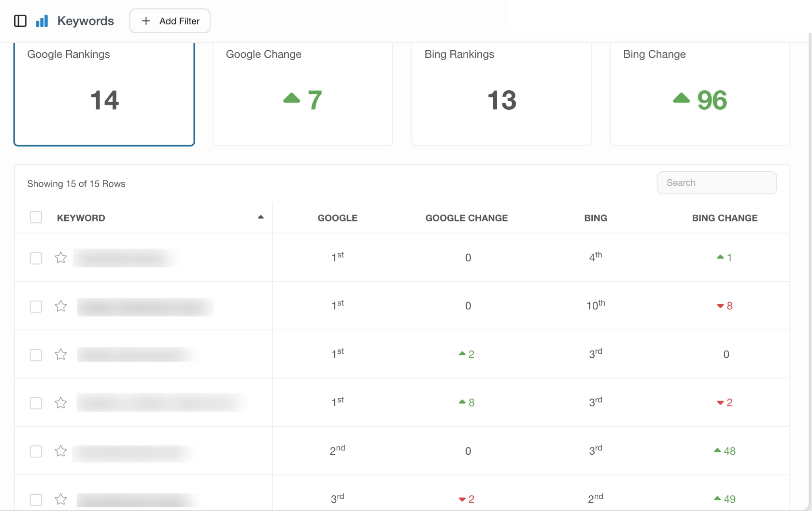This screenshot has width=812, height=511.
Task: Click the 'Showing 15 of 15 Rows' text
Action: [x=76, y=184]
